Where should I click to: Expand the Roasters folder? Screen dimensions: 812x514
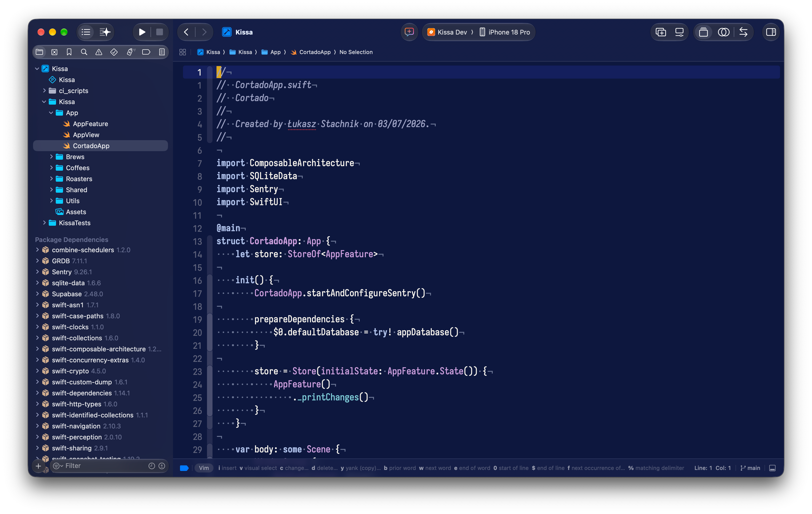tap(51, 178)
